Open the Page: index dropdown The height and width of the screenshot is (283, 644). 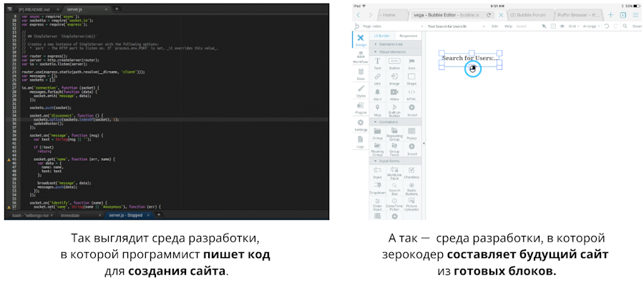coord(392,26)
